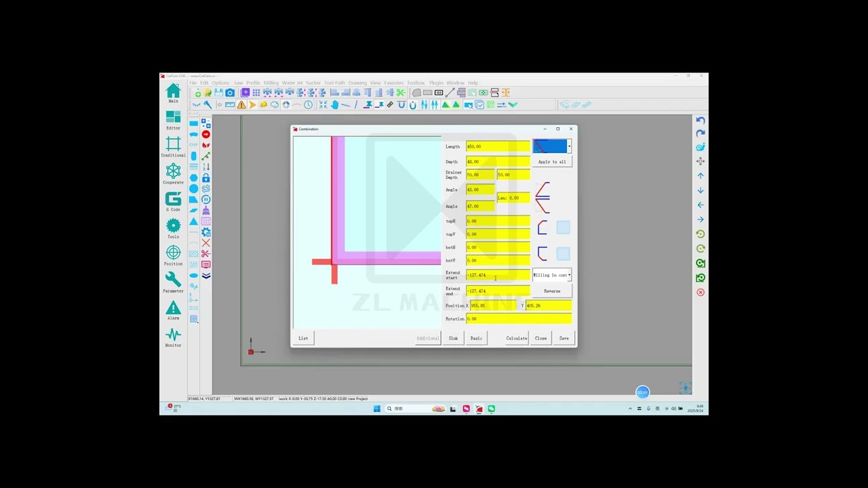Select the blue hand pan tool
This screenshot has height=488, width=868.
(x=335, y=105)
